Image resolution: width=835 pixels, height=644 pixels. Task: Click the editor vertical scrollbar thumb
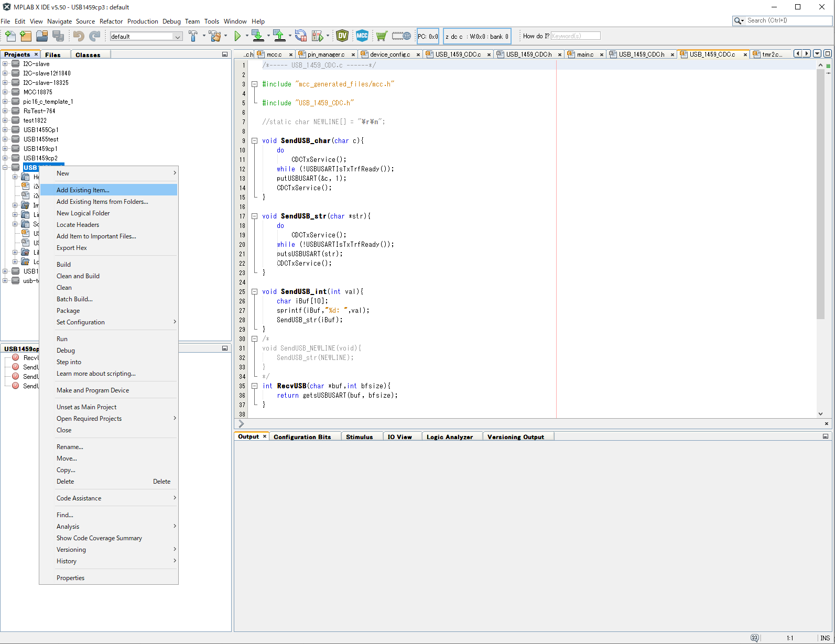pyautogui.click(x=820, y=194)
